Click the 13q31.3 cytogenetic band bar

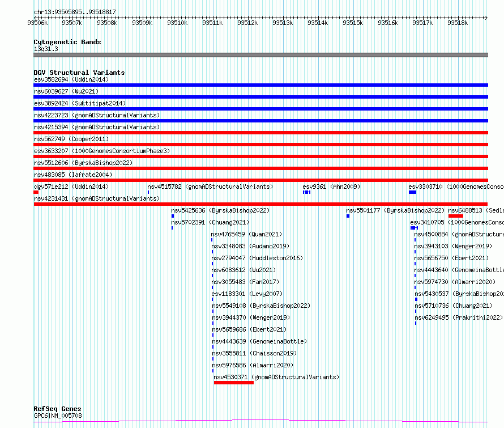(260, 55)
